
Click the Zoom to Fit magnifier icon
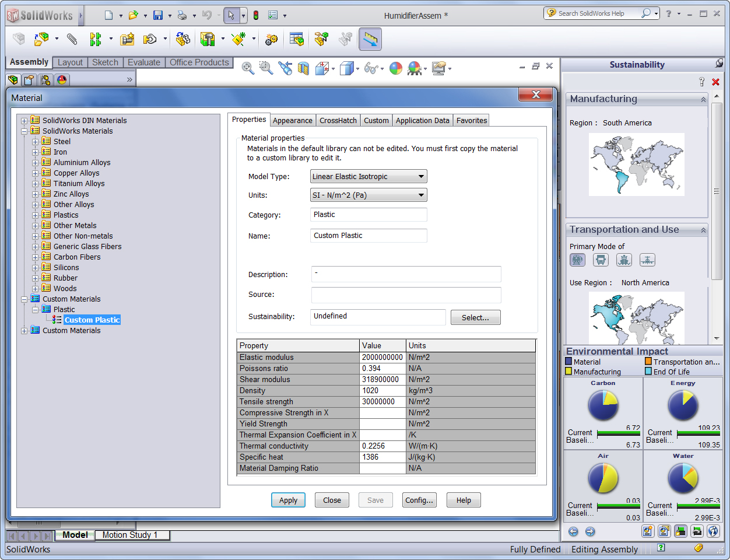(248, 68)
